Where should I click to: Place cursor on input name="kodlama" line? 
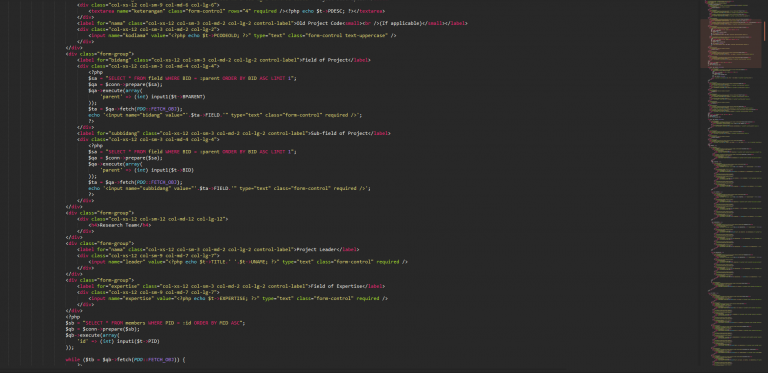click(242, 35)
